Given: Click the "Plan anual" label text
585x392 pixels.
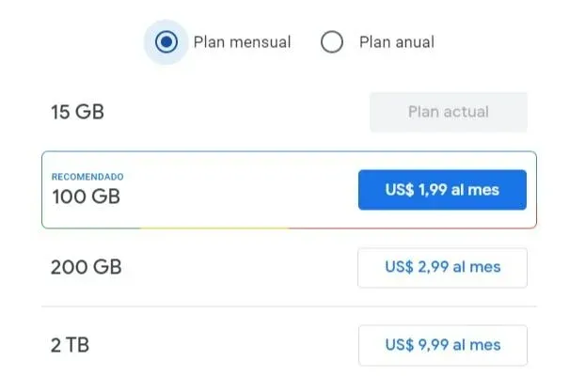Looking at the screenshot, I should (x=396, y=42).
